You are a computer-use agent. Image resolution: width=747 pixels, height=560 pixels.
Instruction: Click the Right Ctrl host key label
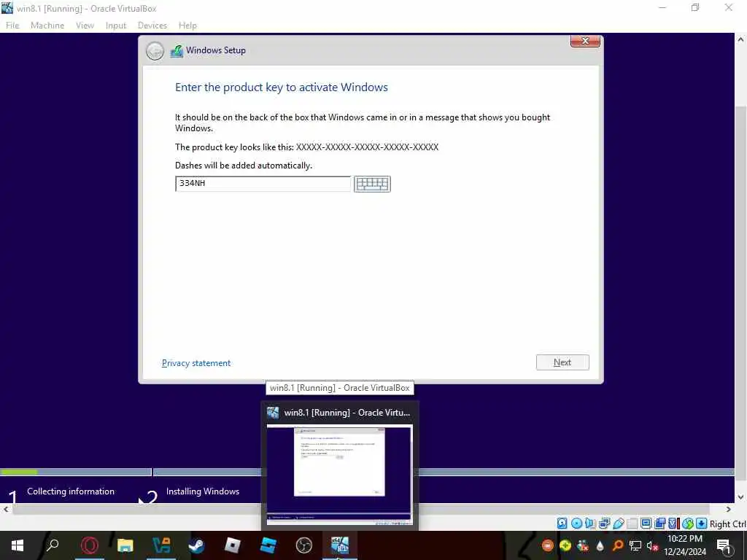coord(728,524)
